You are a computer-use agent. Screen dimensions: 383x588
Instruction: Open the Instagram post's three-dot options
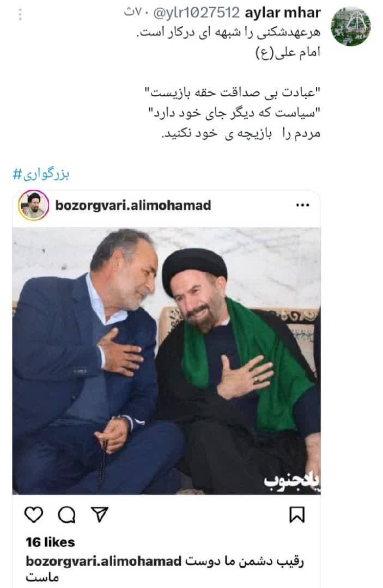(303, 205)
